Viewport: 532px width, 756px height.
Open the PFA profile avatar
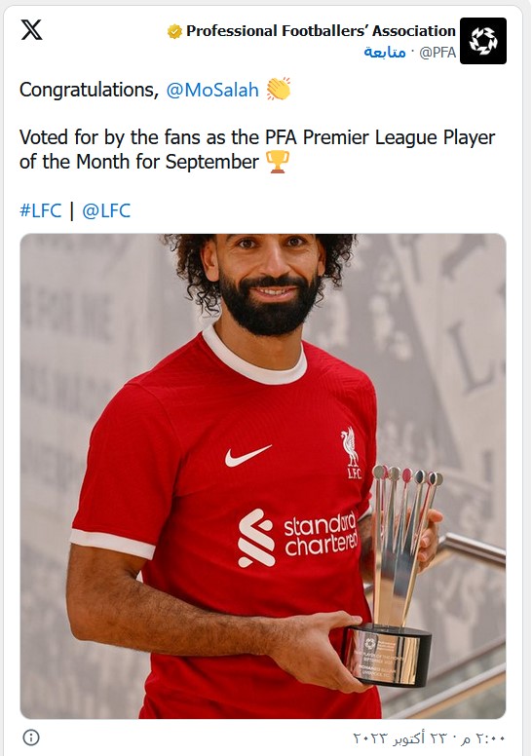483,41
